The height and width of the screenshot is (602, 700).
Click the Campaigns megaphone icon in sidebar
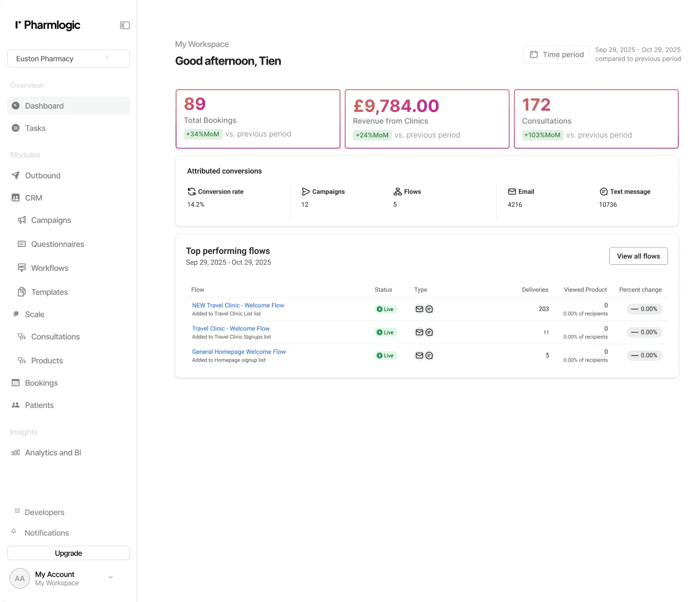click(x=22, y=220)
